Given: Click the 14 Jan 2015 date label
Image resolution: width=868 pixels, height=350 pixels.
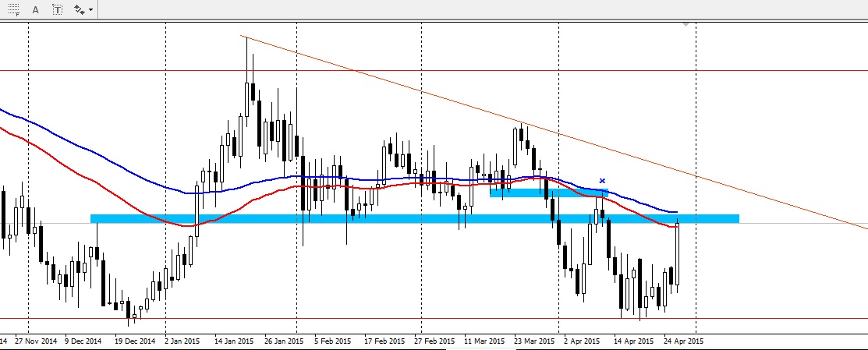Looking at the screenshot, I should 234,341.
